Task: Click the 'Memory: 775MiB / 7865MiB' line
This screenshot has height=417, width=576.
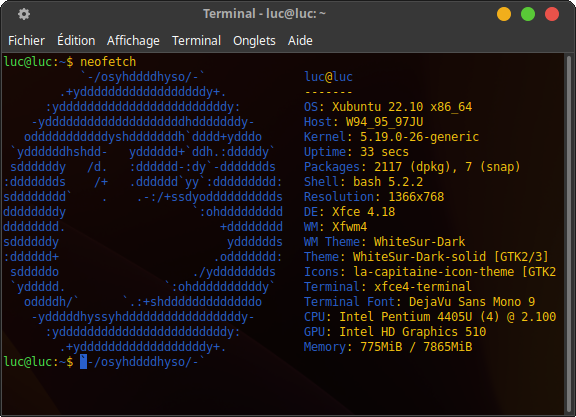Action: pos(388,347)
